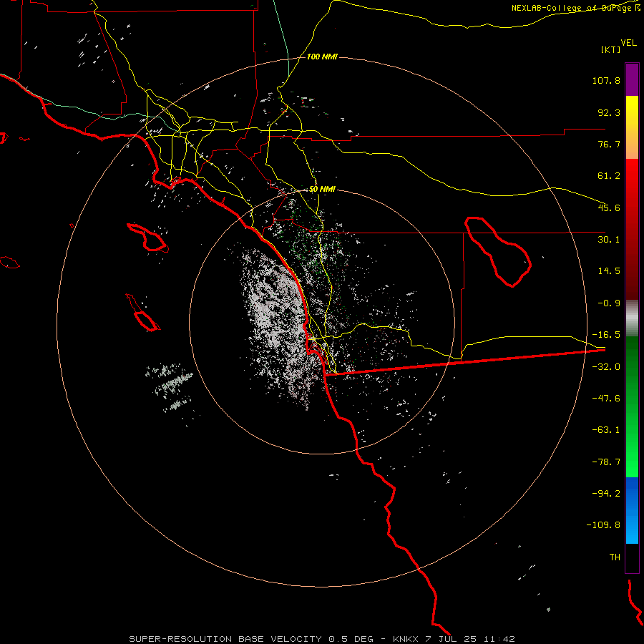The height and width of the screenshot is (644, 644).
Task: Pick the 61.2 scale label
Action: click(x=609, y=176)
